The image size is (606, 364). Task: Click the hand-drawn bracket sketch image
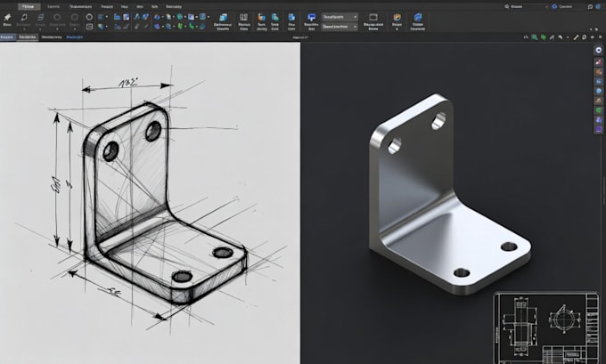tap(150, 203)
